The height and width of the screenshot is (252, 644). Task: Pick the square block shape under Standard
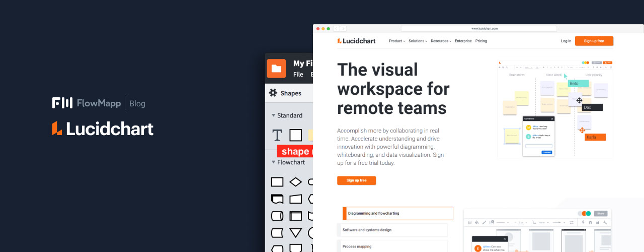coord(296,135)
